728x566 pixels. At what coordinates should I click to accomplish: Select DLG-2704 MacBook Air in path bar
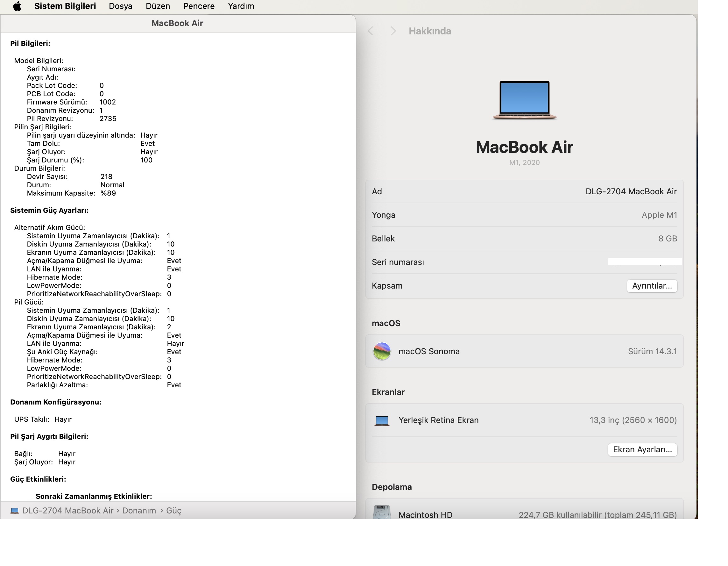pyautogui.click(x=68, y=511)
